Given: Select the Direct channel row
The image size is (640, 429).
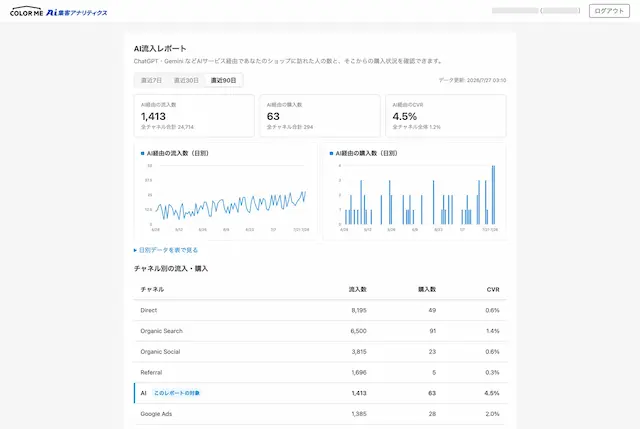Looking at the screenshot, I should (x=320, y=310).
